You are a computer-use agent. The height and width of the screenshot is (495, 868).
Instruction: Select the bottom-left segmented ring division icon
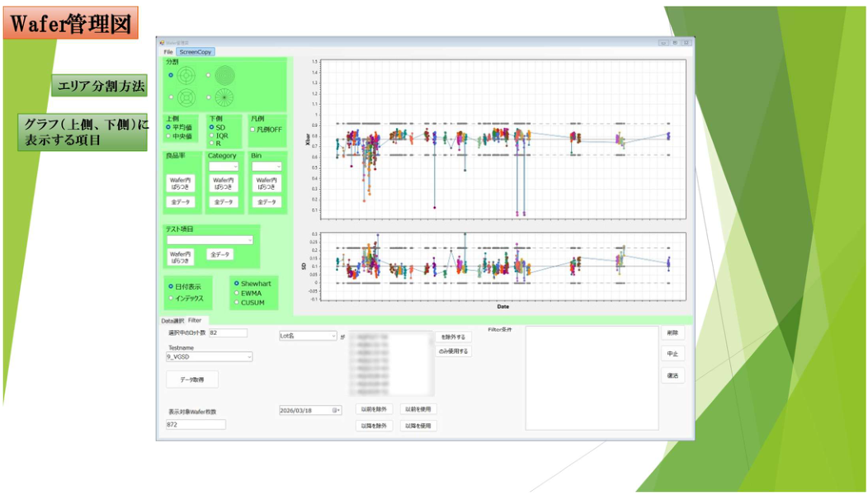point(186,98)
